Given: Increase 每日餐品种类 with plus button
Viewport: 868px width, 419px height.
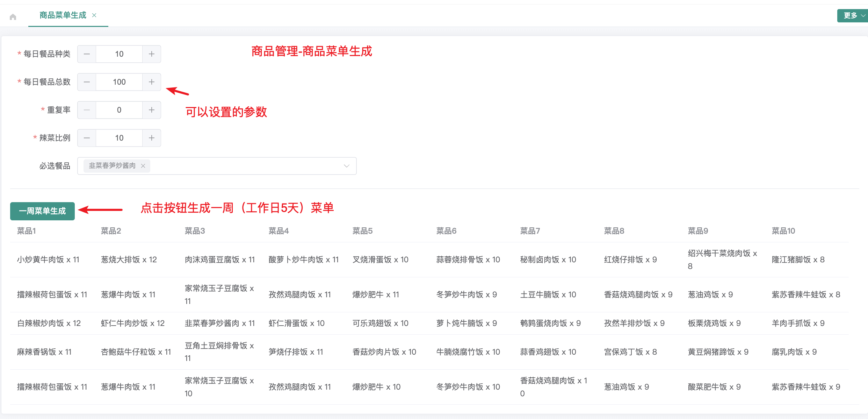Looking at the screenshot, I should point(152,54).
